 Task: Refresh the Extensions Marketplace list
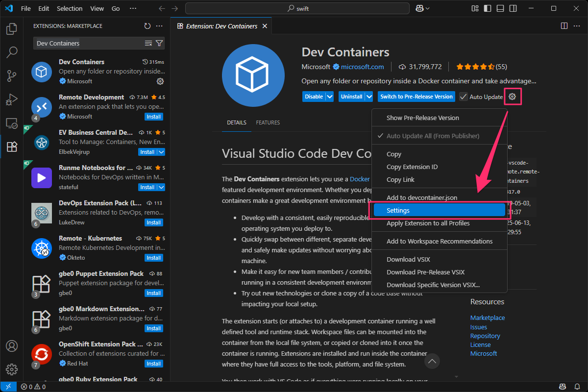[147, 26]
